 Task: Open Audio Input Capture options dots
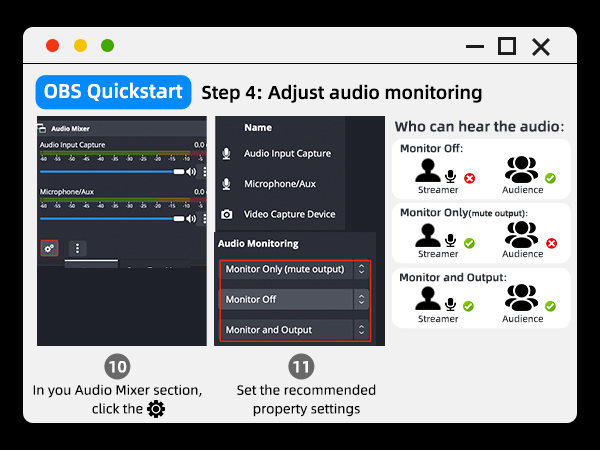[x=203, y=171]
